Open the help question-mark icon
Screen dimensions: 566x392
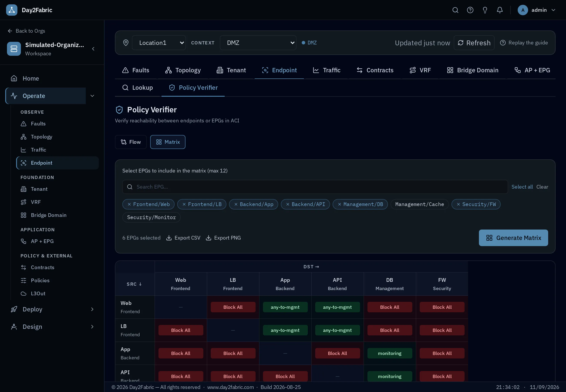[x=470, y=10]
